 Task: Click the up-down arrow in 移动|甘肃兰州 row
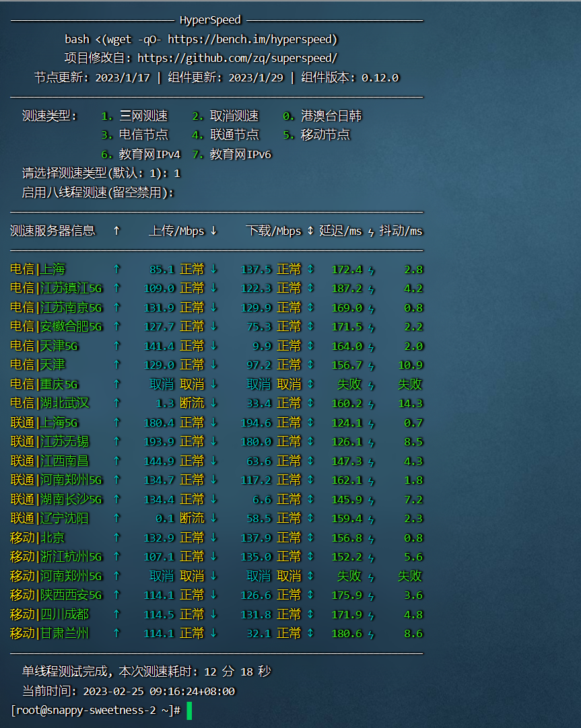coord(310,634)
